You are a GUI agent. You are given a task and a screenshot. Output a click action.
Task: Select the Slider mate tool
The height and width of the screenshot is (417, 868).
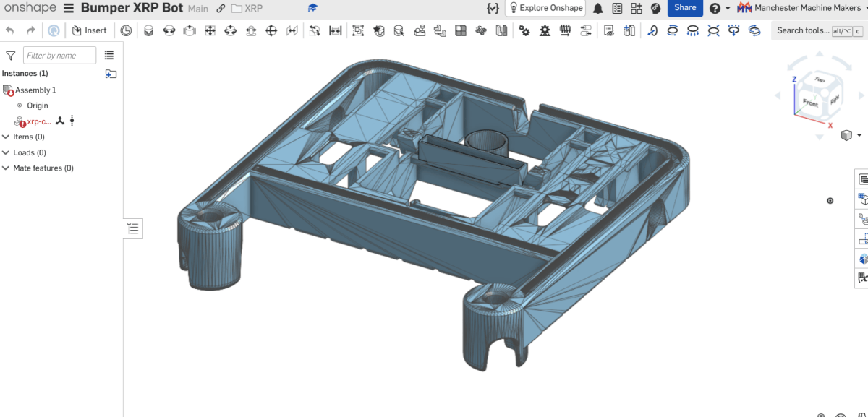[190, 30]
